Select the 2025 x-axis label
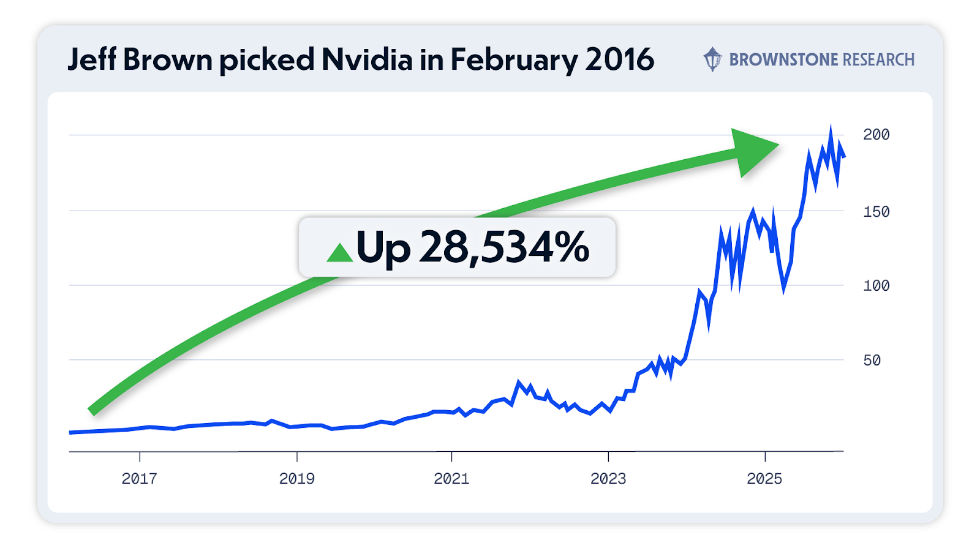This screenshot has height=551, width=980. pos(764,479)
